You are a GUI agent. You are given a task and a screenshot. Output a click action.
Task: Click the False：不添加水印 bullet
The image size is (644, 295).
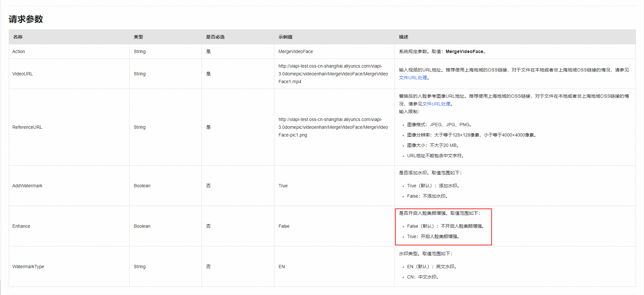(428, 196)
